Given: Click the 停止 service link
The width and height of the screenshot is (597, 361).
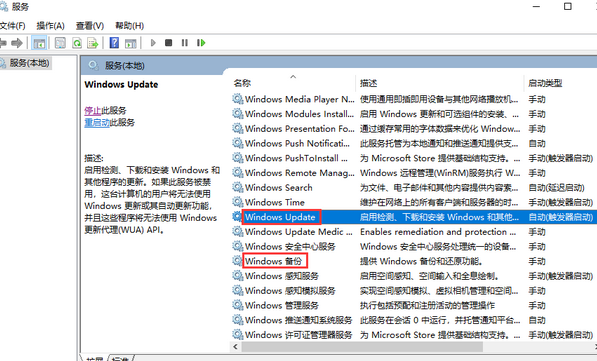Looking at the screenshot, I should (93, 111).
